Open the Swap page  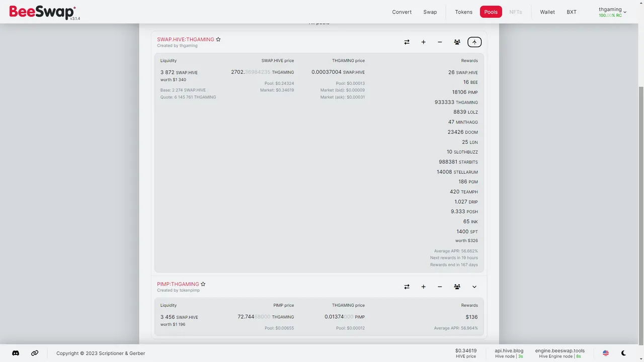430,12
